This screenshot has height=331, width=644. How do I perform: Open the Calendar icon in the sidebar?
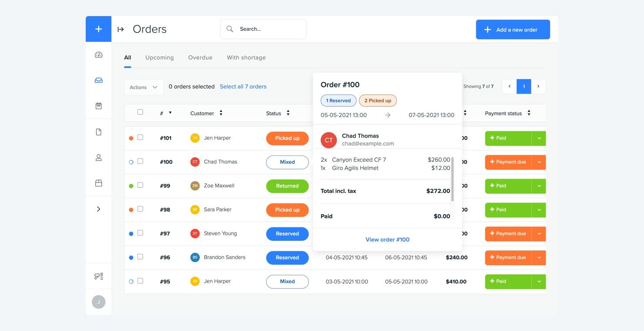click(x=98, y=105)
